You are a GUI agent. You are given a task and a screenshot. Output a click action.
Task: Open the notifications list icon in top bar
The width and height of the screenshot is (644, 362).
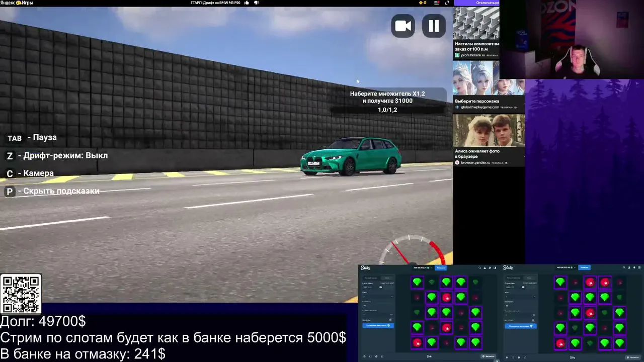click(x=437, y=3)
